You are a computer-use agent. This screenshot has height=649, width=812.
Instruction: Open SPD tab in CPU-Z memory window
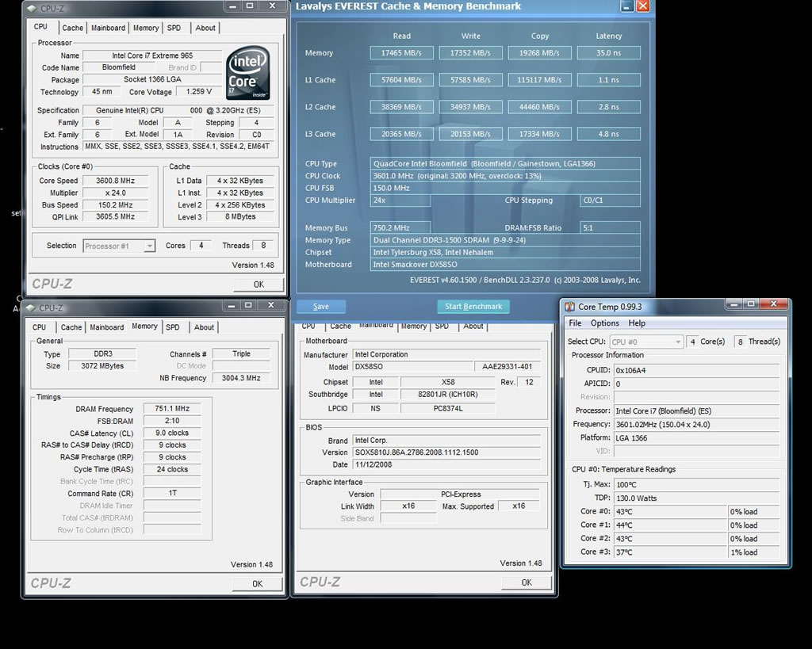pyautogui.click(x=172, y=327)
